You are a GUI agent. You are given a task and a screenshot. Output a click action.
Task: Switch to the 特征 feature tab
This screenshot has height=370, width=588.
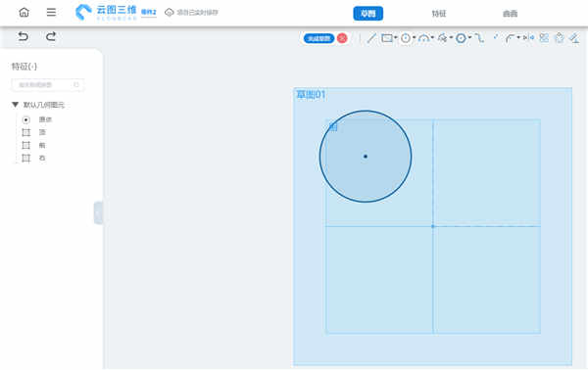439,14
